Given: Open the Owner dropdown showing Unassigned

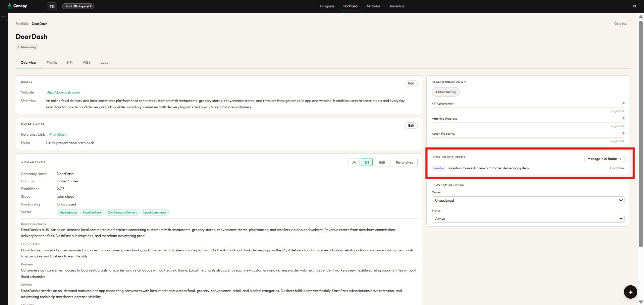Looking at the screenshot, I should pos(528,200).
